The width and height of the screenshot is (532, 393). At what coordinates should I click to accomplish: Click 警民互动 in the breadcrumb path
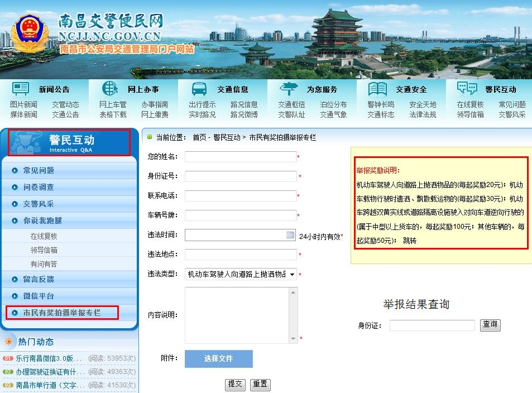(x=227, y=137)
